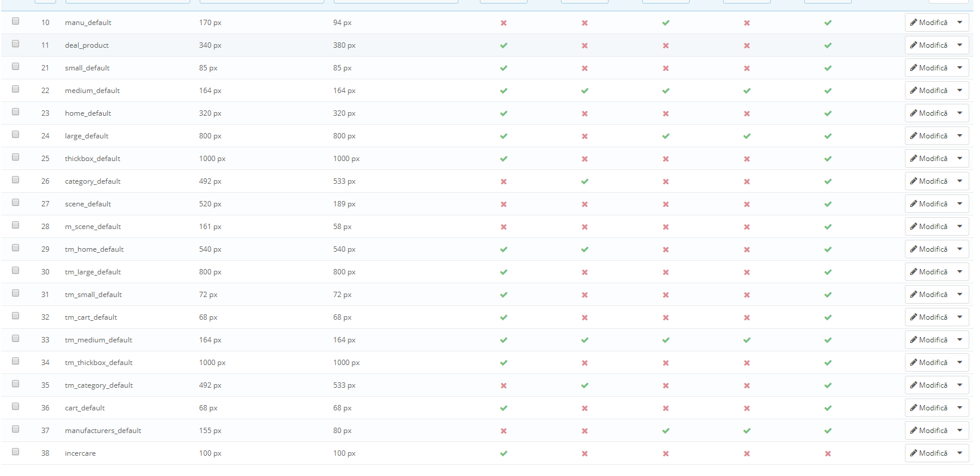Screen dimensions: 980x476
Task: Click Modifică for tm_thickbox_default
Action: (929, 363)
